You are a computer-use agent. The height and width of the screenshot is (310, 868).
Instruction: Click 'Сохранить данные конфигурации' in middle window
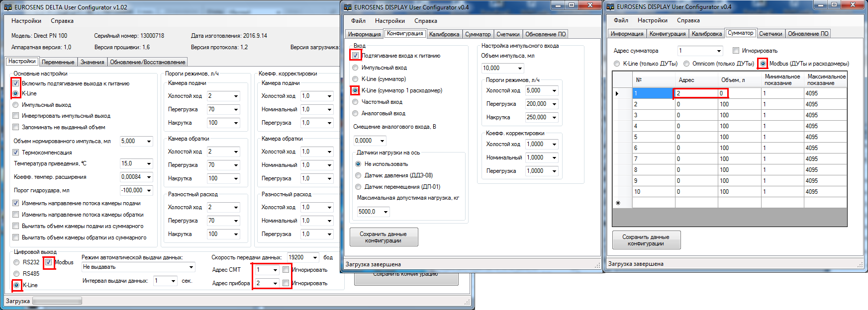(x=384, y=237)
